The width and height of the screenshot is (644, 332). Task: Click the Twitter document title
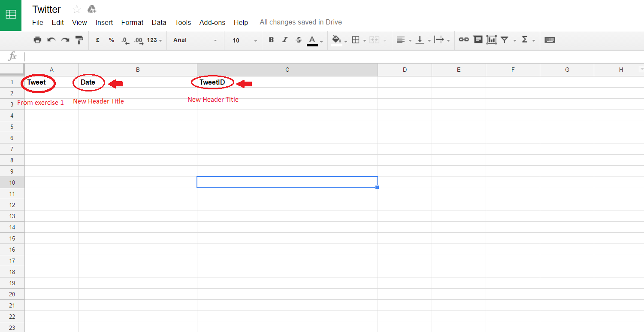point(46,9)
